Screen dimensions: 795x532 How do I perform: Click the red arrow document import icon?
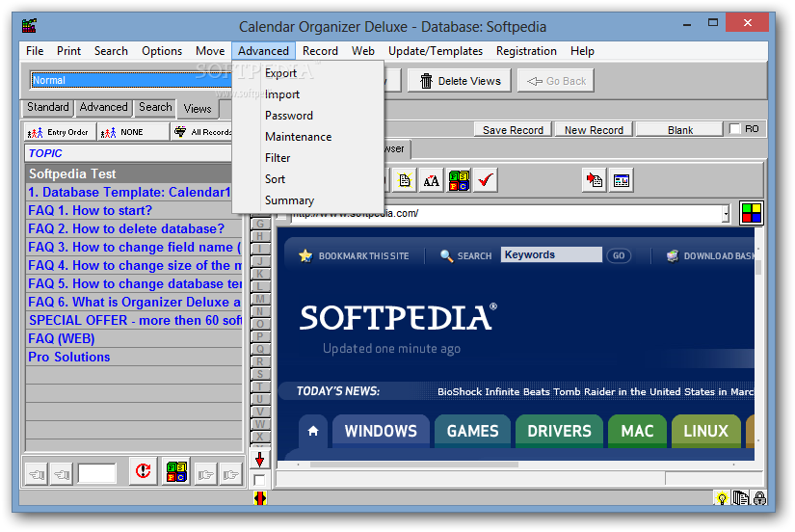tap(595, 180)
